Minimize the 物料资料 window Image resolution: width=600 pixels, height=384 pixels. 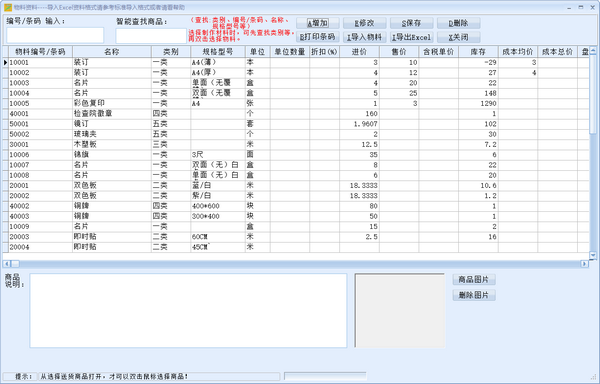569,7
